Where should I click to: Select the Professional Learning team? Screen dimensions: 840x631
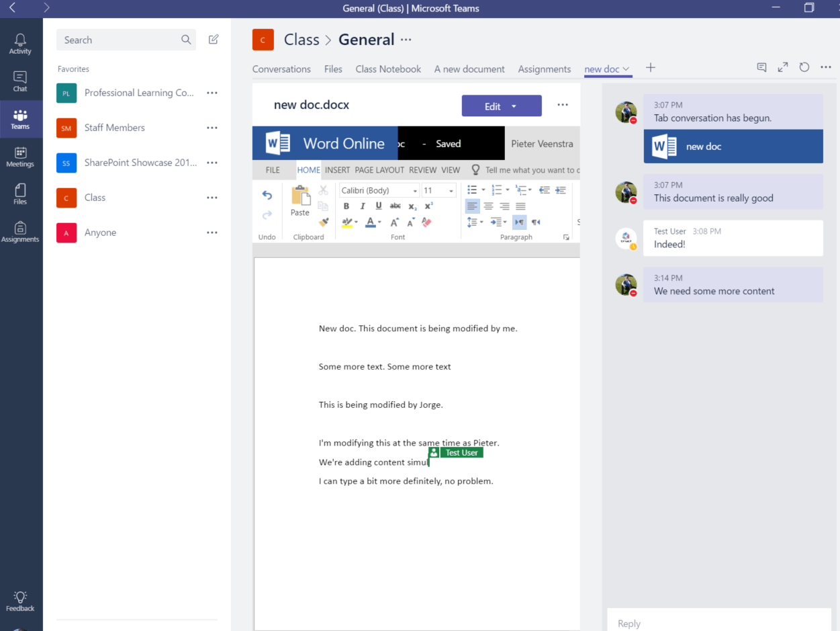coord(138,93)
